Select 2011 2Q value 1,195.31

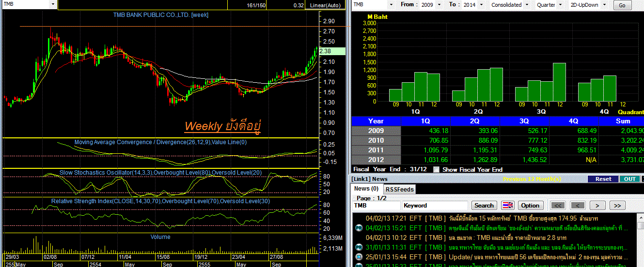pyautogui.click(x=475, y=150)
